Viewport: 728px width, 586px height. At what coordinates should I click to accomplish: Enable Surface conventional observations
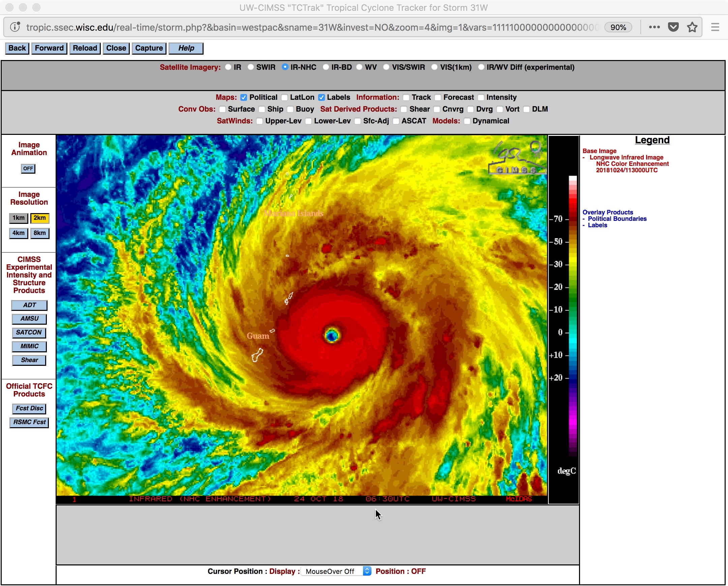(x=222, y=109)
